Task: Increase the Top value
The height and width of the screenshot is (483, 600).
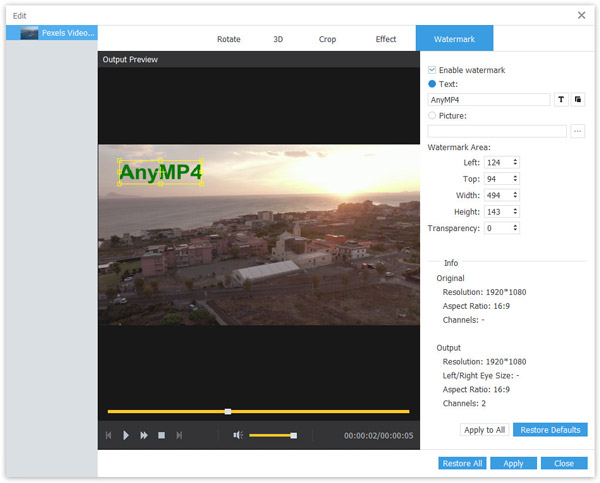Action: point(515,176)
